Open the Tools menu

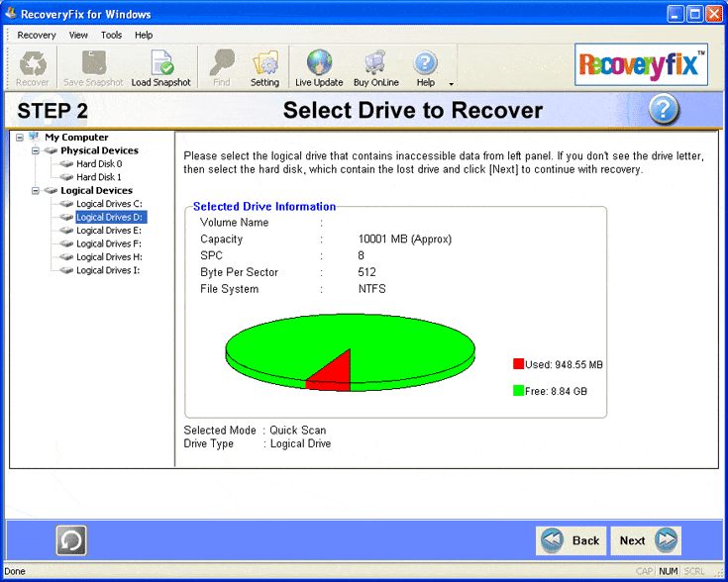[x=111, y=36]
